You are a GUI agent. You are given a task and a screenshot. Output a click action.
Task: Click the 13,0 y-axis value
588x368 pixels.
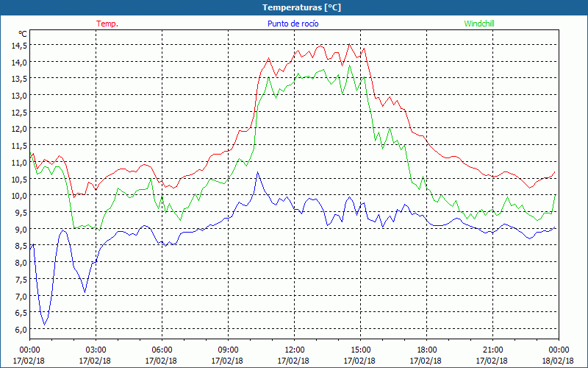coord(20,96)
